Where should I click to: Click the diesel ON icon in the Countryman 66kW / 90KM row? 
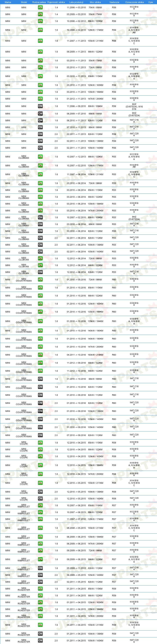[x=40, y=379]
